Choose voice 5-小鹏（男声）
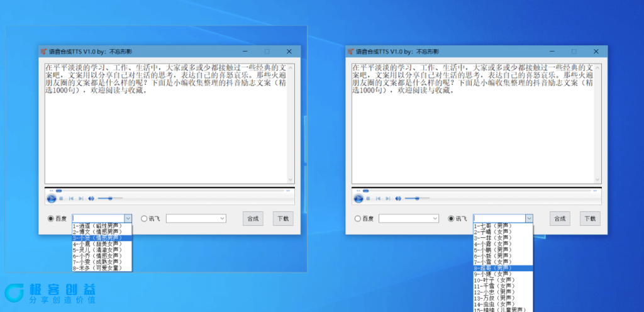Viewport: 644px width, 312px height. pos(503,250)
